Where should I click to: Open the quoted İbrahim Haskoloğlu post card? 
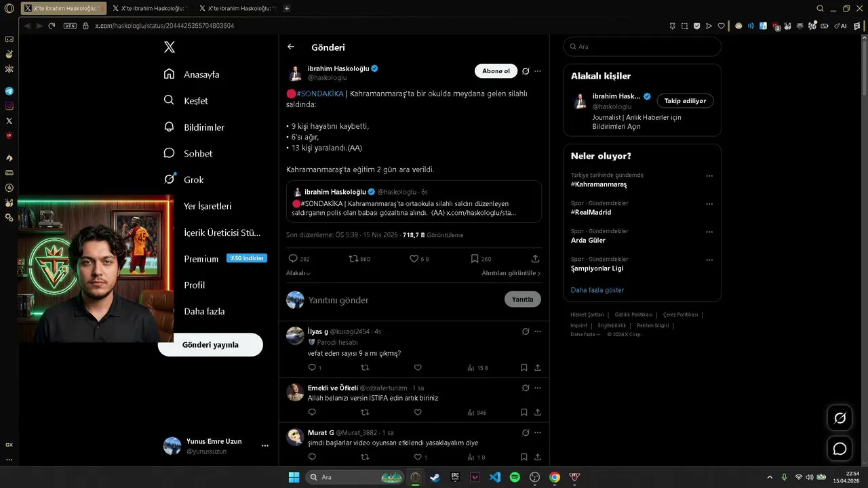click(x=414, y=202)
